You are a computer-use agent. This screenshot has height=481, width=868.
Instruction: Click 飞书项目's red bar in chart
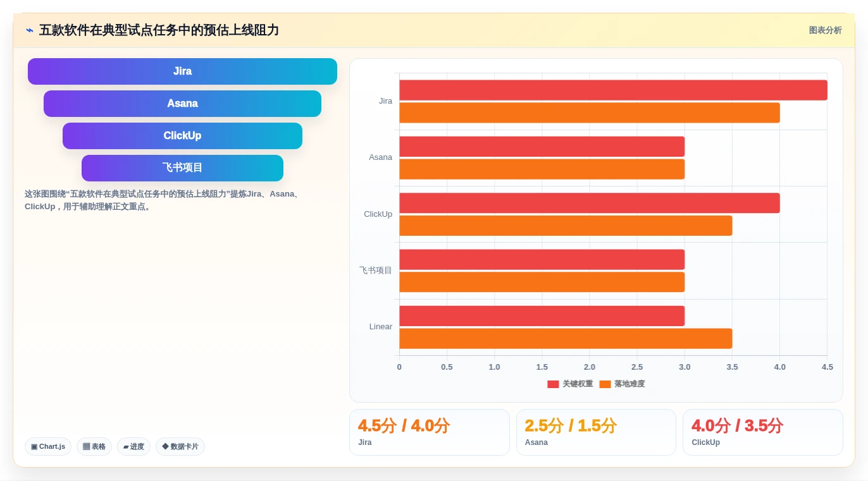click(x=542, y=260)
